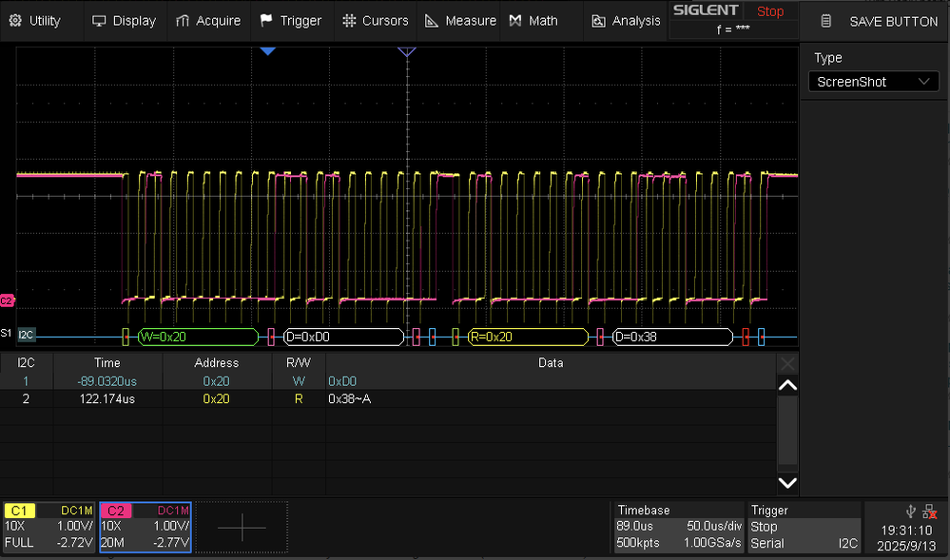The image size is (950, 560).
Task: Add a new channel with plus box
Action: (242, 527)
